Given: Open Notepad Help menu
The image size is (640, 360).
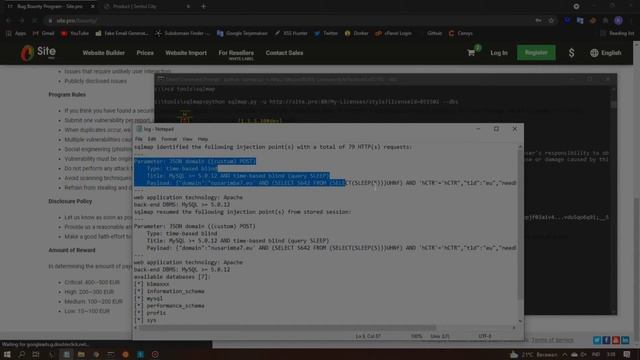Looking at the screenshot, I should click(x=203, y=139).
